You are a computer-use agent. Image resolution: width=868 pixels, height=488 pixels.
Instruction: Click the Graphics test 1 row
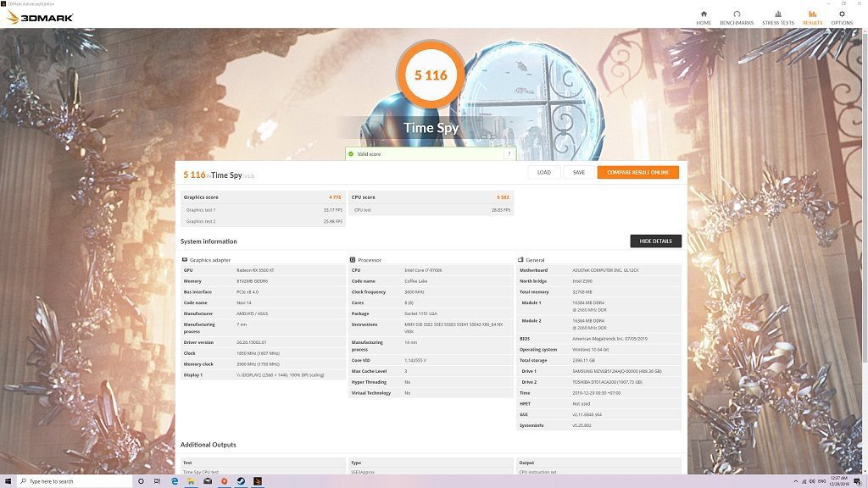pyautogui.click(x=263, y=210)
